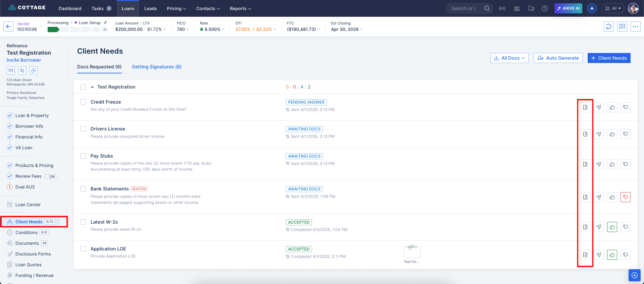The height and width of the screenshot is (284, 644).
Task: Open loan notes comment icon
Action: click(x=622, y=26)
